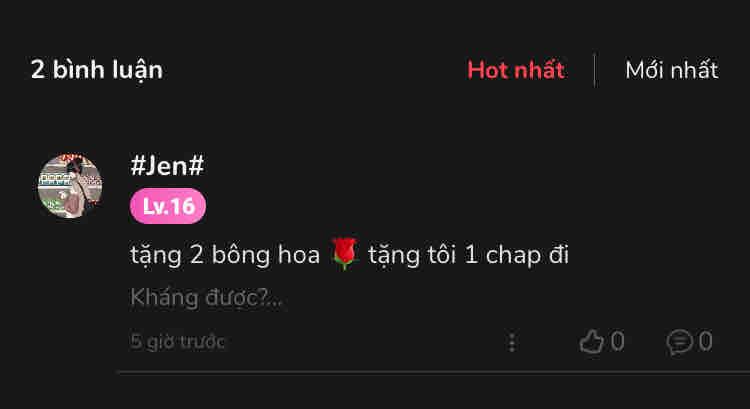Viewport: 750px width, 409px height.
Task: Click the pink Lv.16 level badge
Action: 168,206
